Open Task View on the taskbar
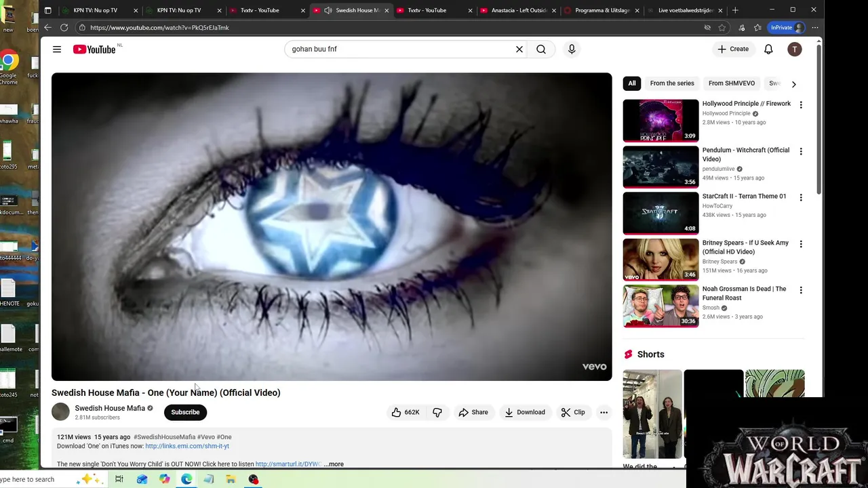The image size is (868, 488). tap(119, 479)
